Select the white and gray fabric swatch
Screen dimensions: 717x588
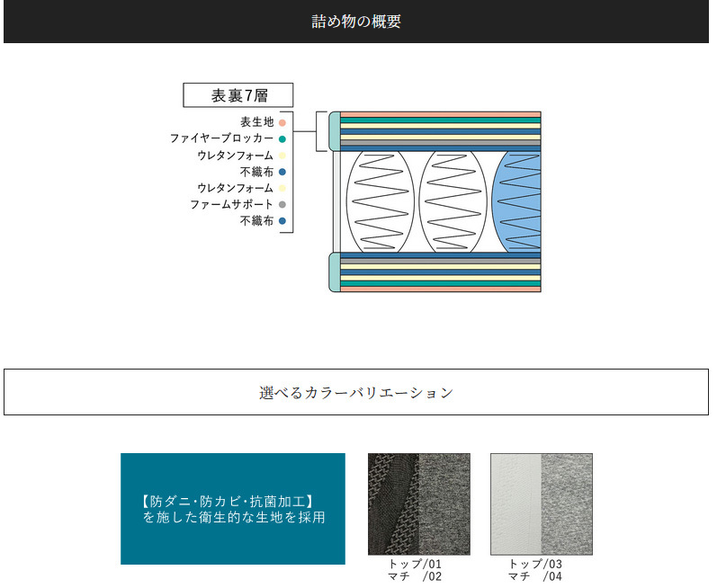tap(541, 504)
